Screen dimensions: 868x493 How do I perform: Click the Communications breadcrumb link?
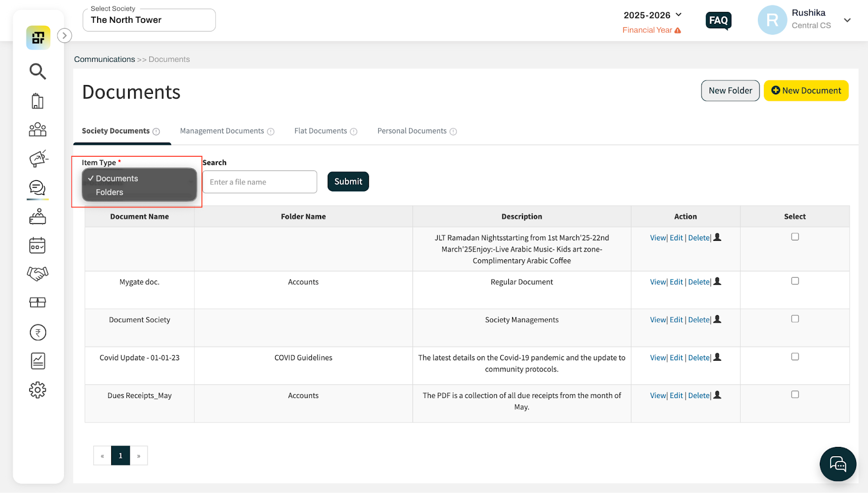pos(105,59)
